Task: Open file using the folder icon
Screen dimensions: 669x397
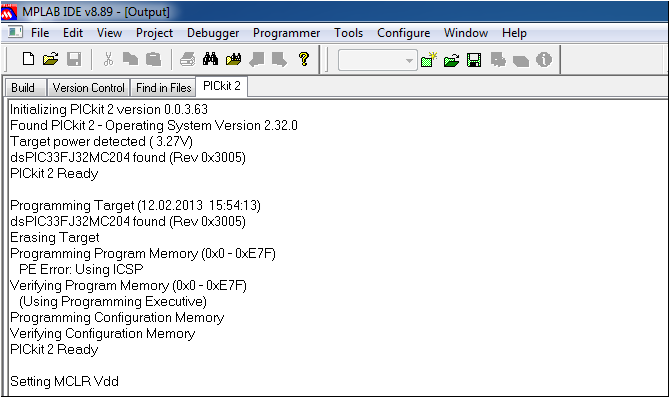Action: [x=51, y=59]
